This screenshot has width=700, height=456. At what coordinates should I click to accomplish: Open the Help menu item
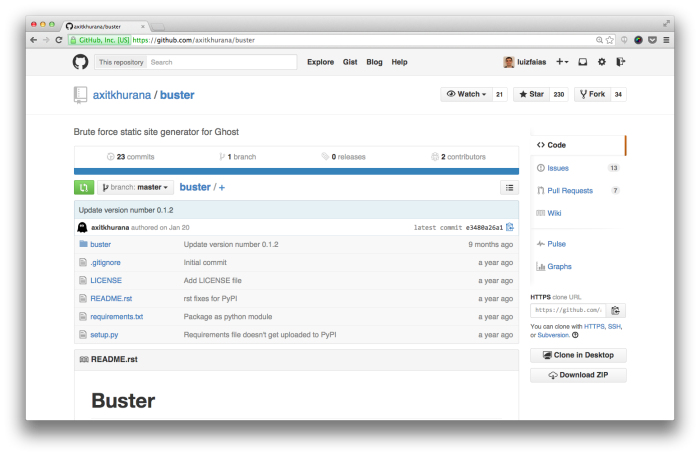pos(400,62)
